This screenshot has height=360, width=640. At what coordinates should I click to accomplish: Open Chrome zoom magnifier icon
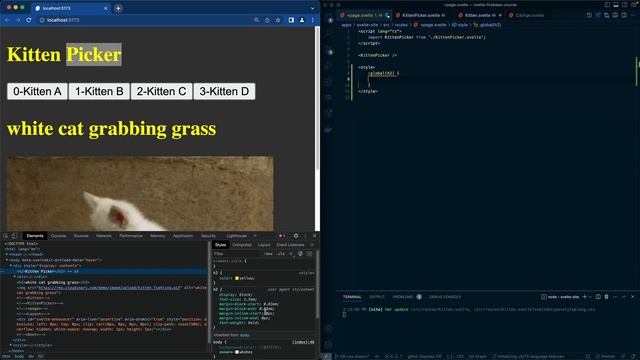pos(256,20)
